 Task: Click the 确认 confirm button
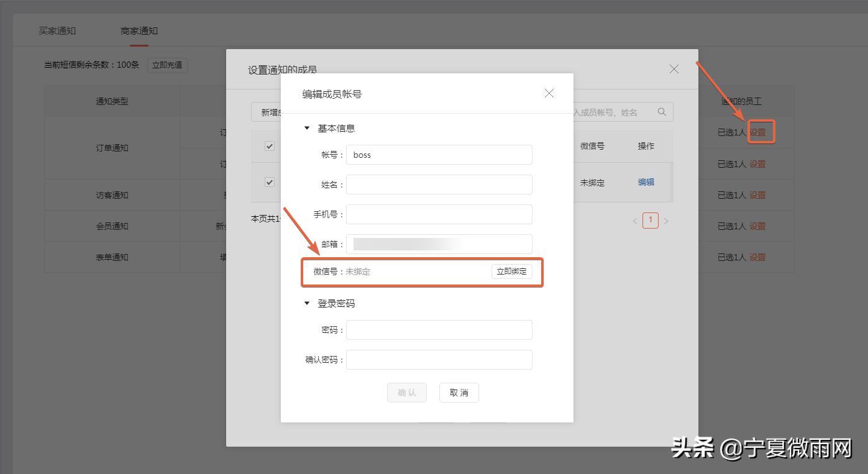pos(406,392)
